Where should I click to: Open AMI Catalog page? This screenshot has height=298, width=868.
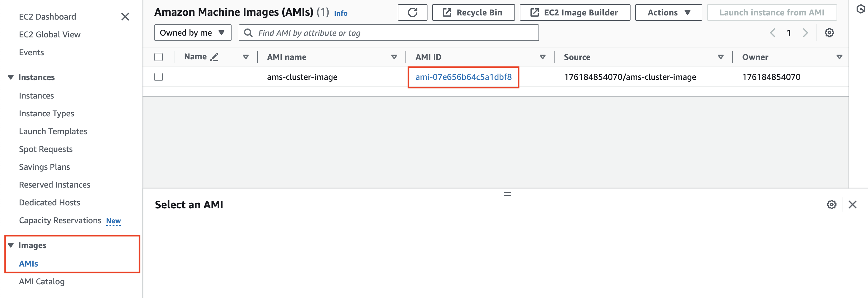pyautogui.click(x=42, y=281)
